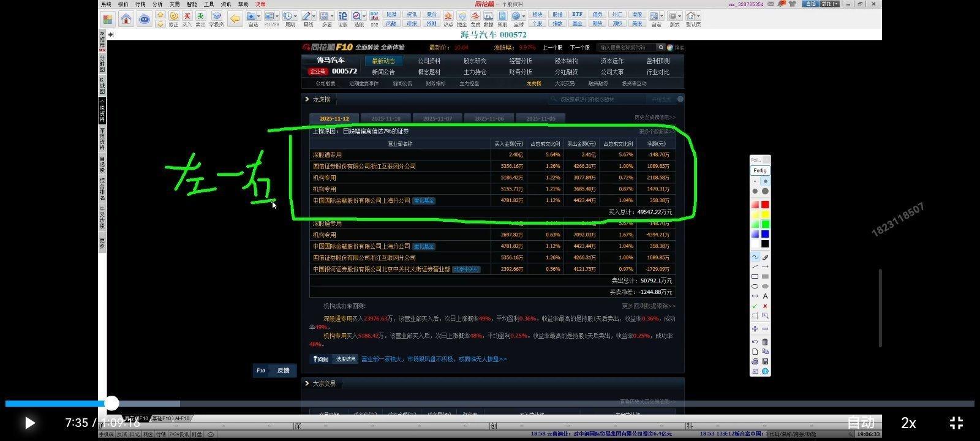Click the yellow back arrow in toolbar
Viewport: 980px width, 441px height.
(x=235, y=18)
